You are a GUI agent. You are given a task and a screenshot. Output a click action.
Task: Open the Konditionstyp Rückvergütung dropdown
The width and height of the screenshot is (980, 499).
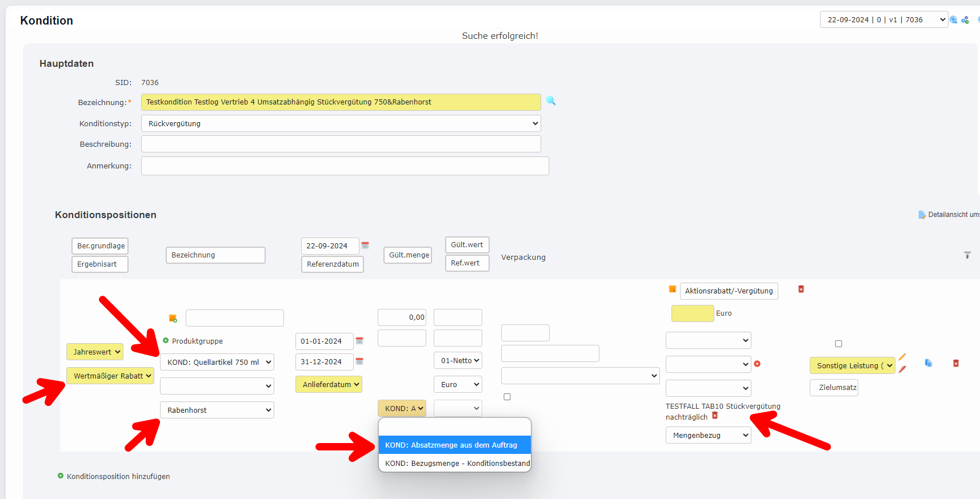341,123
